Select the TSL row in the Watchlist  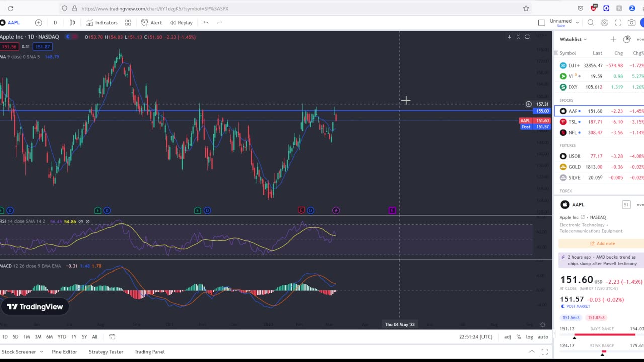(599, 122)
